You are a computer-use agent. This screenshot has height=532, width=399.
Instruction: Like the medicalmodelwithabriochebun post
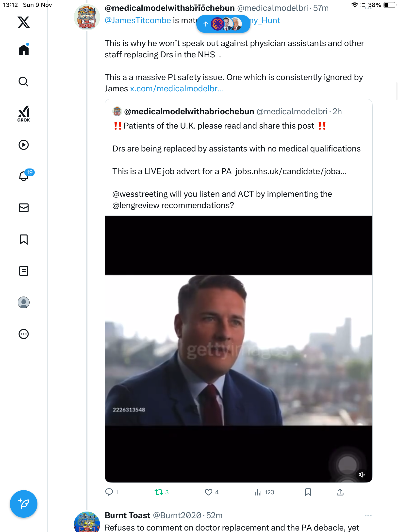click(x=209, y=492)
